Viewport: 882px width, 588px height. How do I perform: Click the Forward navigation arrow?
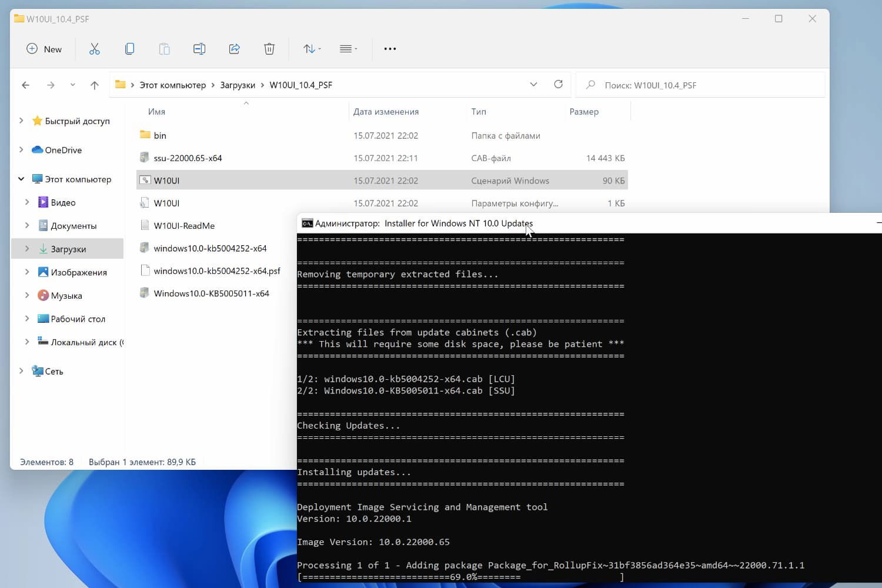[51, 85]
